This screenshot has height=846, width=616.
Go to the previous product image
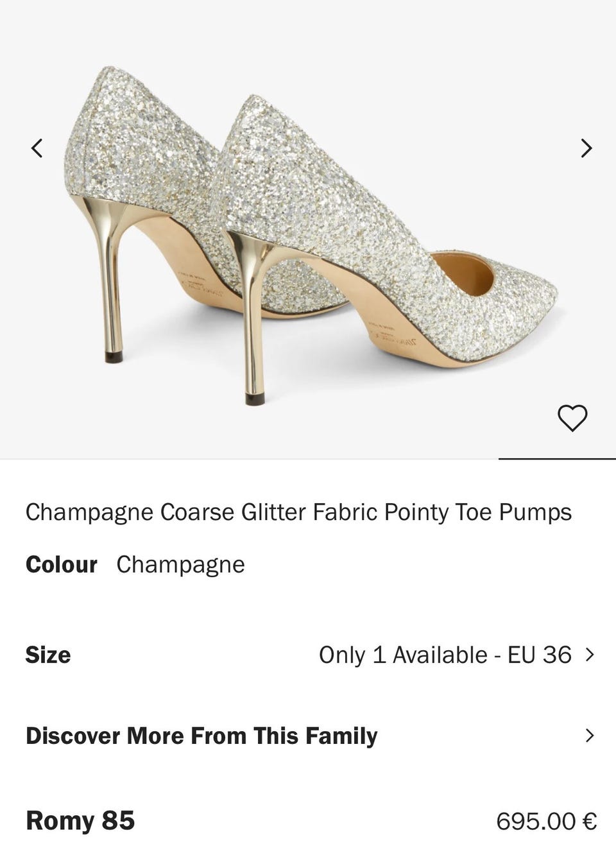(x=37, y=148)
